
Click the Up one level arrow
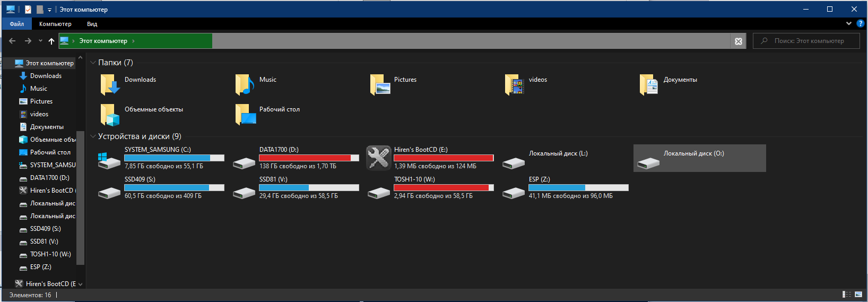(51, 41)
